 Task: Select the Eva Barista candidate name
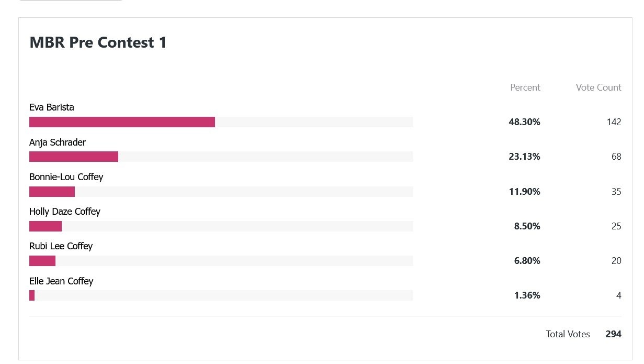pyautogui.click(x=52, y=107)
